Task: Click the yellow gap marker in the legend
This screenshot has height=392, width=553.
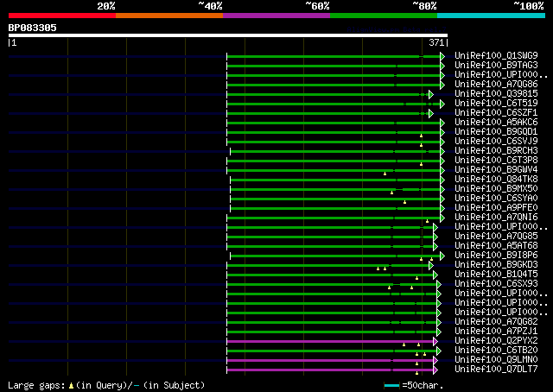Action: (x=71, y=386)
